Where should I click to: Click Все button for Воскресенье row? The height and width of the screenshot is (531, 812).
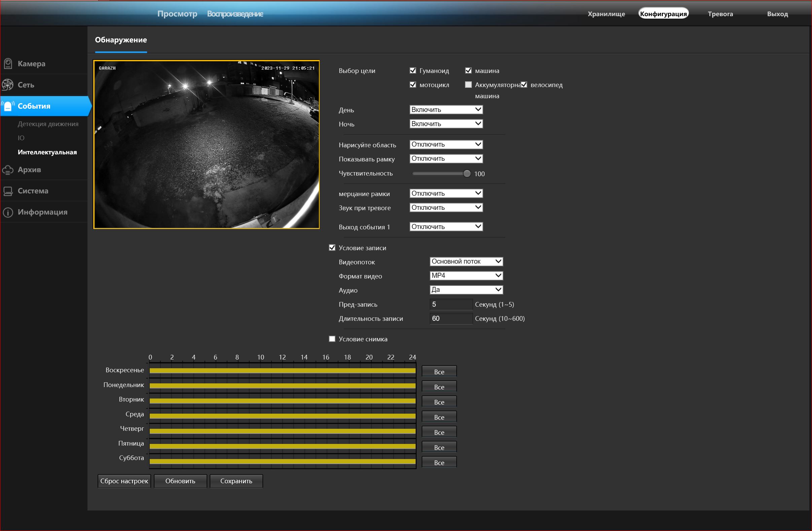[x=439, y=372]
